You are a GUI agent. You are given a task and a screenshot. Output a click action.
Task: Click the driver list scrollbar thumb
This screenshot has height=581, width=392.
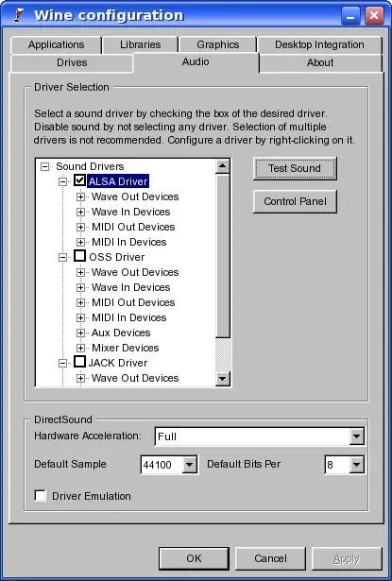point(223,256)
